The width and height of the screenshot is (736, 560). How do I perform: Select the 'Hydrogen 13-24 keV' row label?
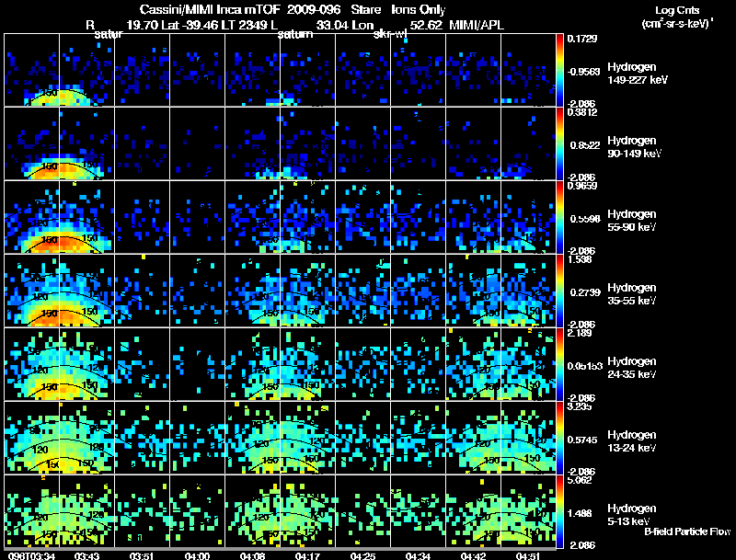[x=632, y=441]
